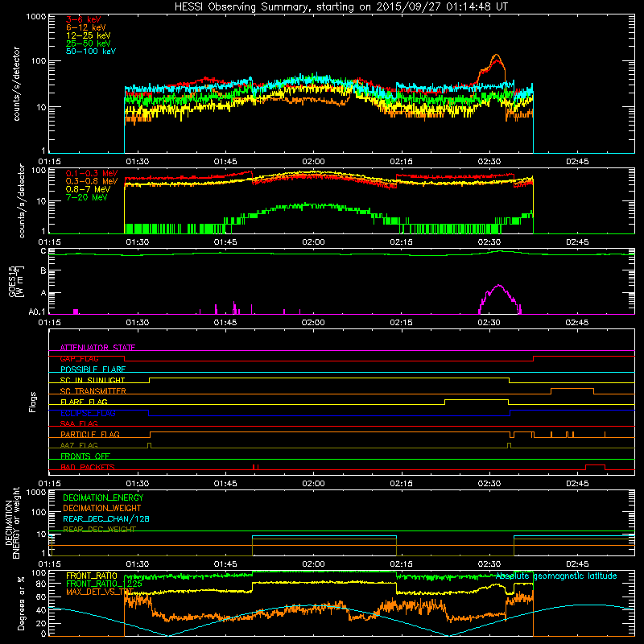Select the 50-100 keV legend label
644x644 pixels.
[91, 52]
